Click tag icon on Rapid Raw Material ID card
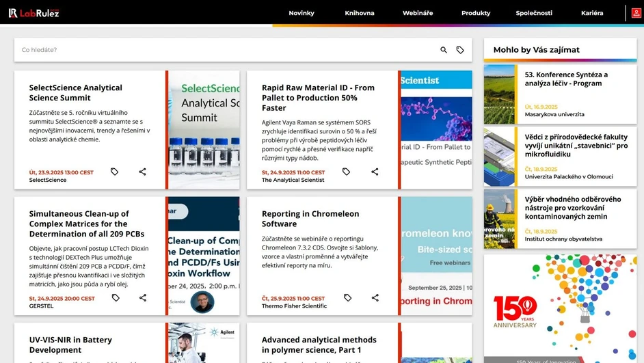The height and width of the screenshot is (363, 644). click(x=347, y=172)
